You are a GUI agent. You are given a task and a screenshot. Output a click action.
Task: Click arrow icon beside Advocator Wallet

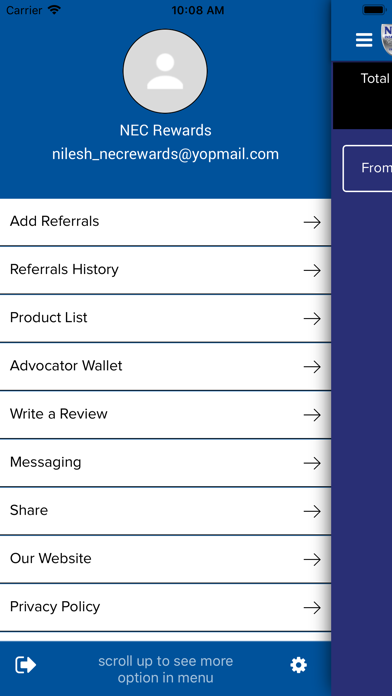[x=312, y=367]
